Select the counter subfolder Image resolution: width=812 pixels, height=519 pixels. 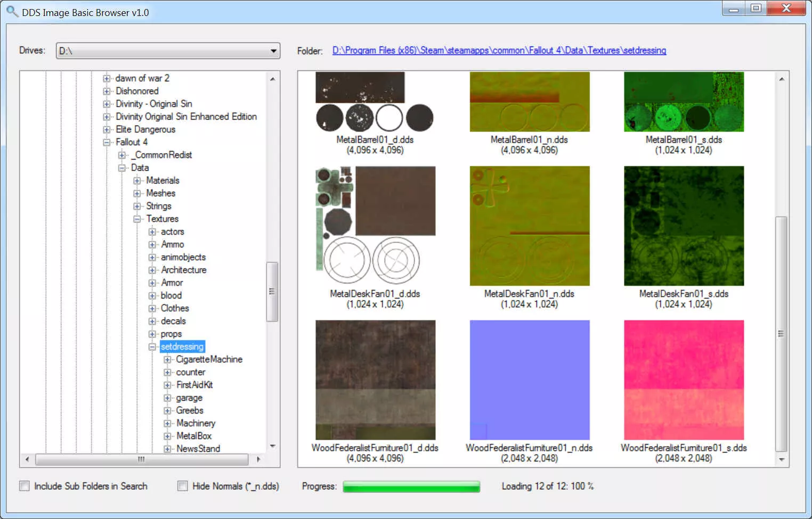[191, 372]
